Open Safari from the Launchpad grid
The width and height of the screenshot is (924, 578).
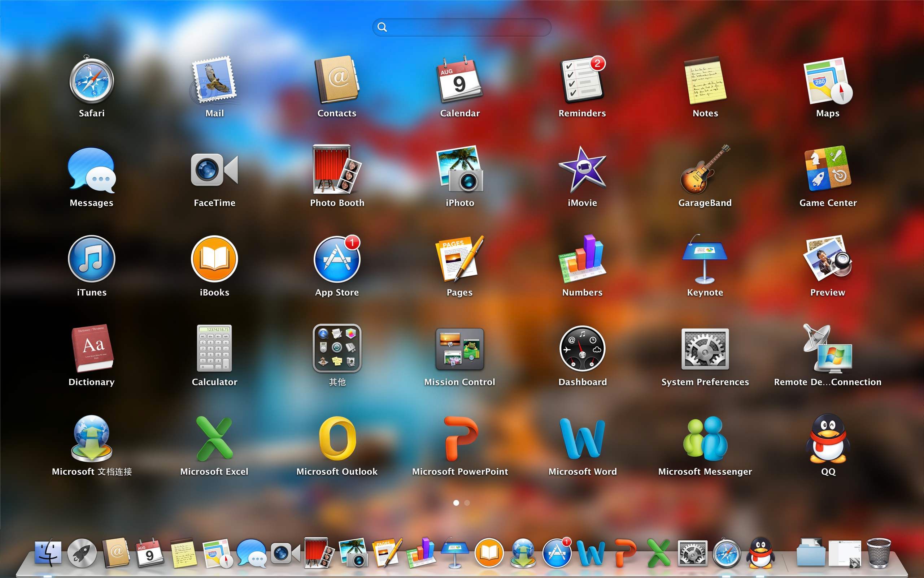click(x=92, y=80)
